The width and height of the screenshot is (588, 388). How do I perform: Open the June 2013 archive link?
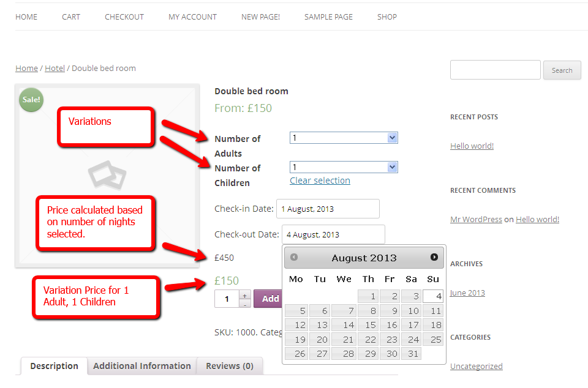click(x=467, y=293)
